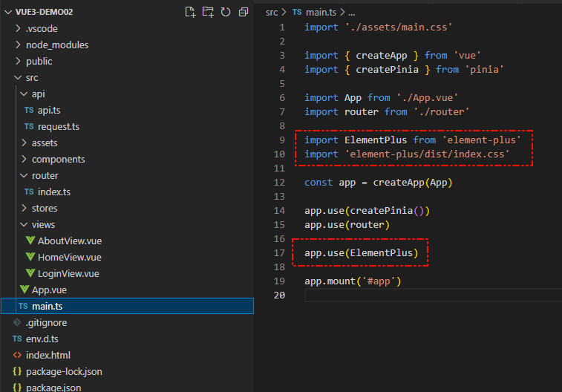Image resolution: width=562 pixels, height=392 pixels.
Task: Click the JSON braces icon beside package-lock.json
Action: click(17, 371)
